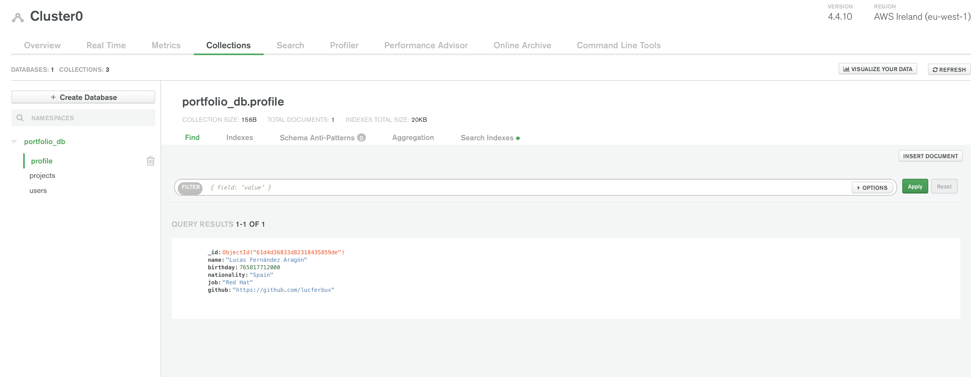Expand the query OPTIONS panel
Image resolution: width=980 pixels, height=377 pixels.
[x=872, y=188]
